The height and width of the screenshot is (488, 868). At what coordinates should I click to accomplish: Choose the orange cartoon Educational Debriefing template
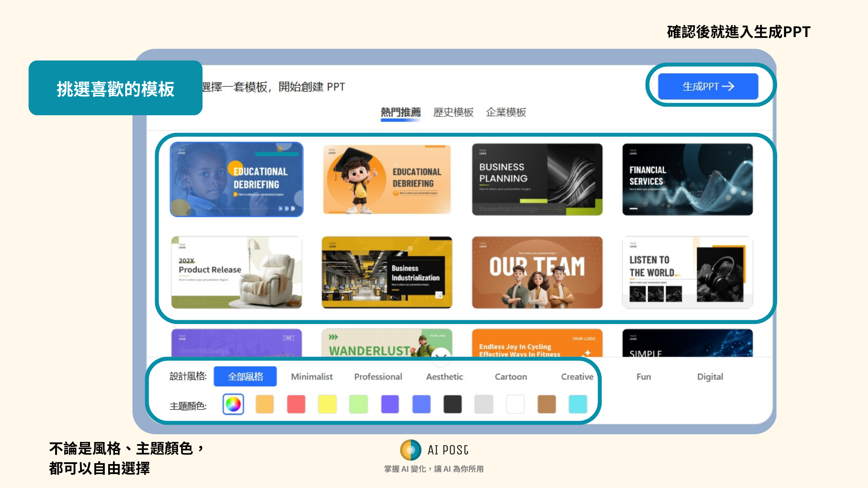click(x=387, y=179)
